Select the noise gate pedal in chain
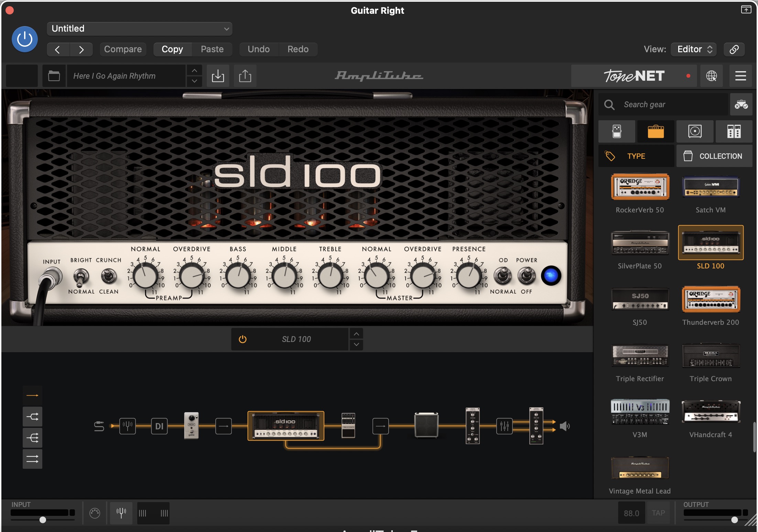The image size is (758, 532). click(192, 425)
